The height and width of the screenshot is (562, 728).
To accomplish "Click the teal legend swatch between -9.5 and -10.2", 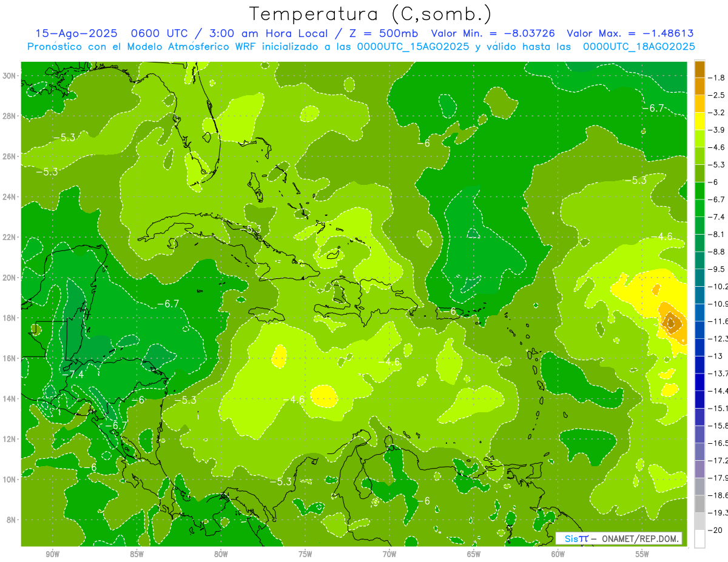I will (x=700, y=278).
